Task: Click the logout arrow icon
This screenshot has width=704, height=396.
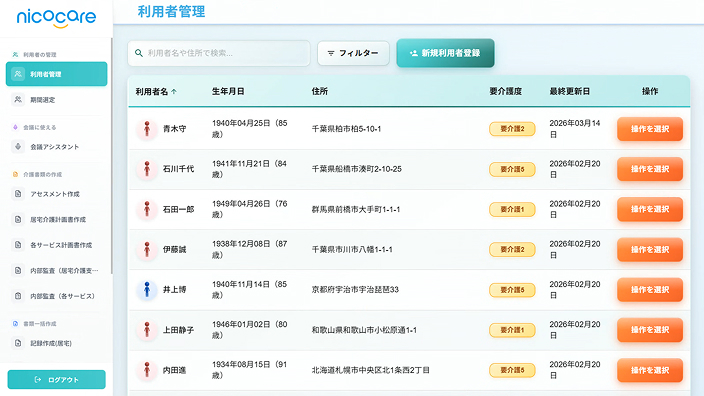Action: pos(38,380)
